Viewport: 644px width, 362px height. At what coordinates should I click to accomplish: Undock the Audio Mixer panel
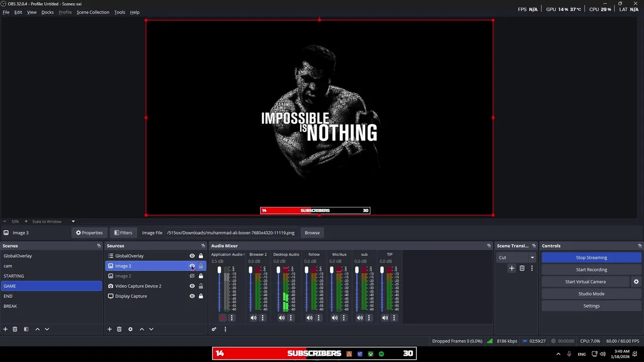coord(489,246)
